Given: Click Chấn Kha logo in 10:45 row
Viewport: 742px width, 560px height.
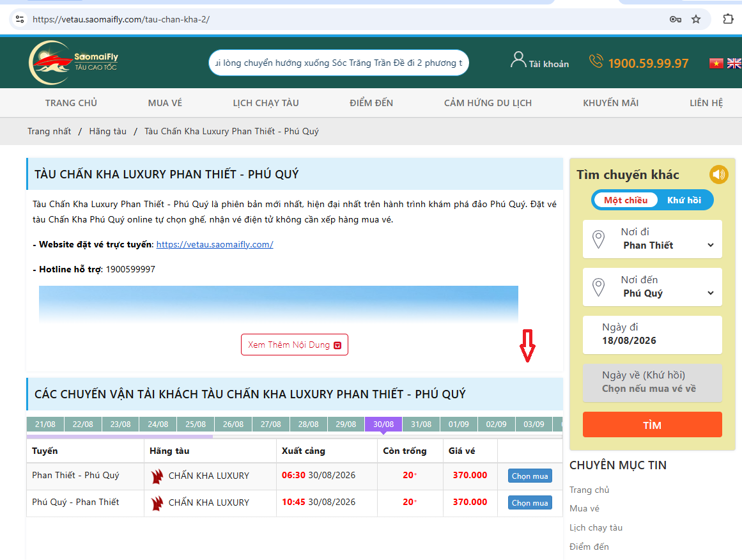Looking at the screenshot, I should point(157,503).
